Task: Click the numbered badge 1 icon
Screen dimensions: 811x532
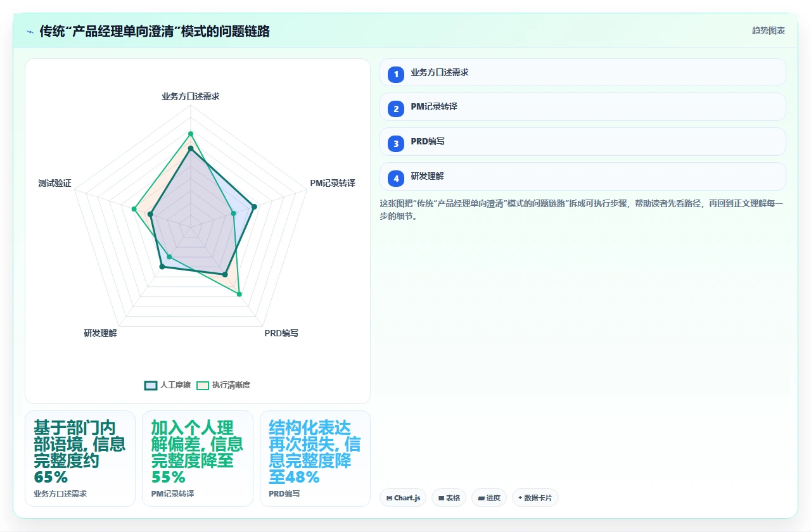Action: [396, 74]
